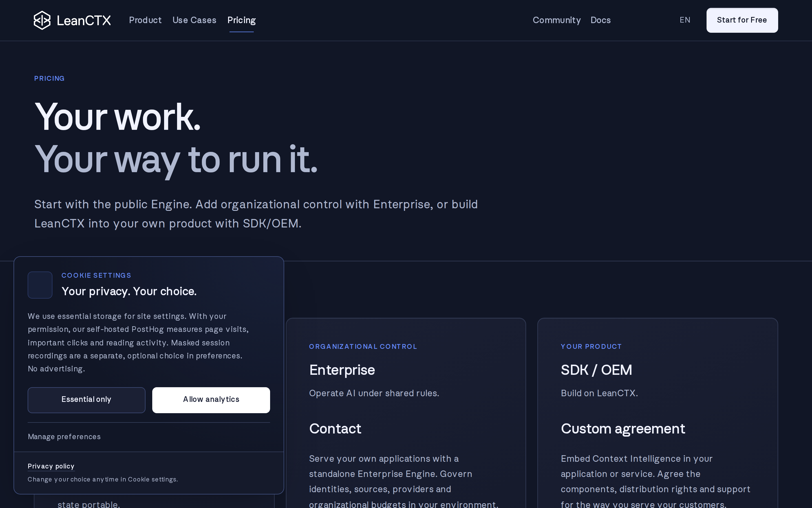
Task: Click 'Build on LeanCTX.' text
Action: 599,393
